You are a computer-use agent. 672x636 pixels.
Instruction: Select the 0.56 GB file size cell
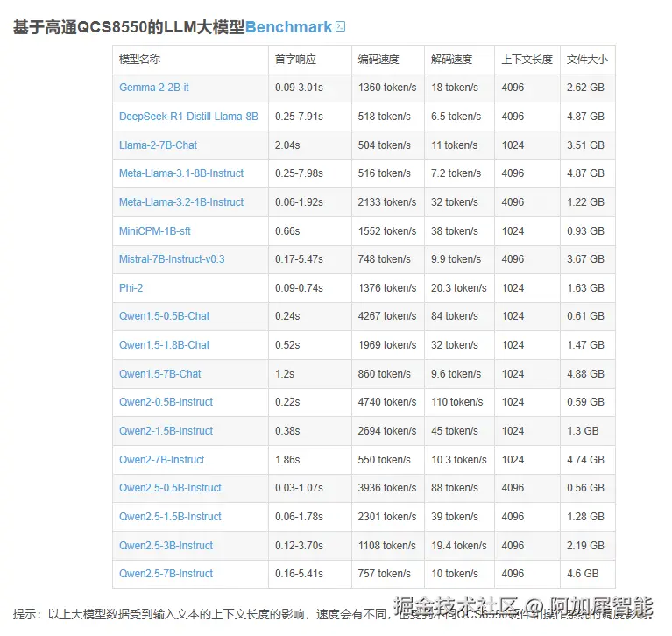point(588,488)
